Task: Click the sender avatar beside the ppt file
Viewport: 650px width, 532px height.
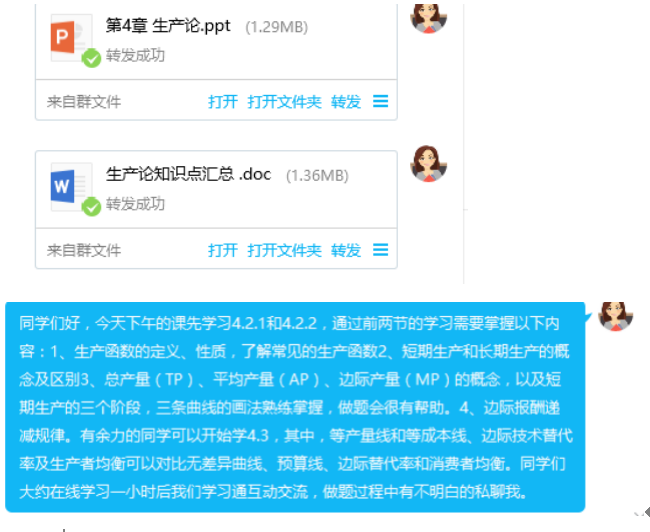Action: pyautogui.click(x=428, y=18)
